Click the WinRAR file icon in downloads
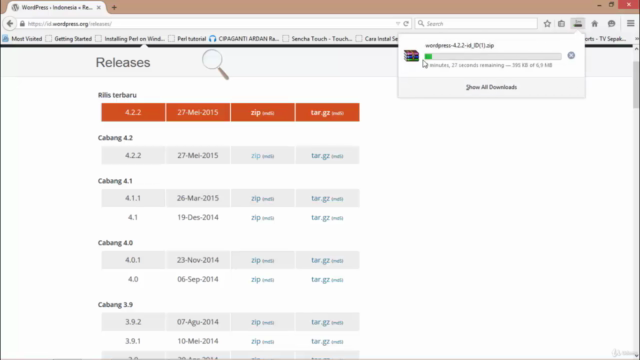640x360 pixels. click(411, 56)
